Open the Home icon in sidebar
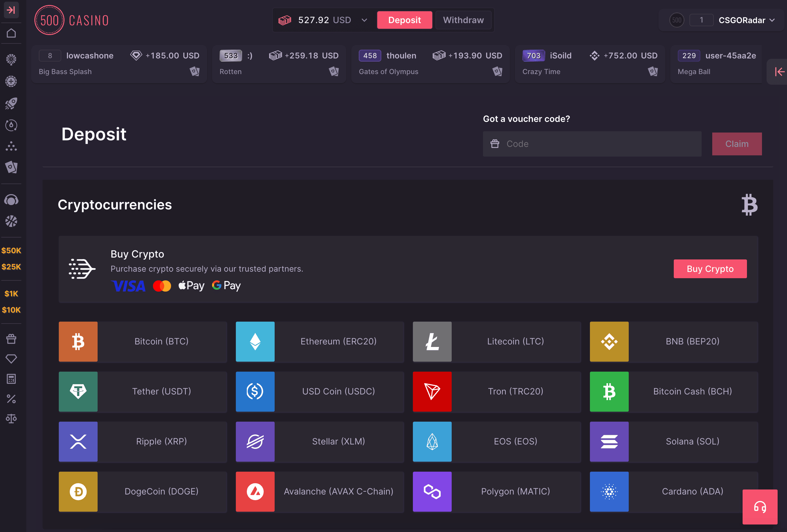The width and height of the screenshot is (787, 532). [x=11, y=33]
